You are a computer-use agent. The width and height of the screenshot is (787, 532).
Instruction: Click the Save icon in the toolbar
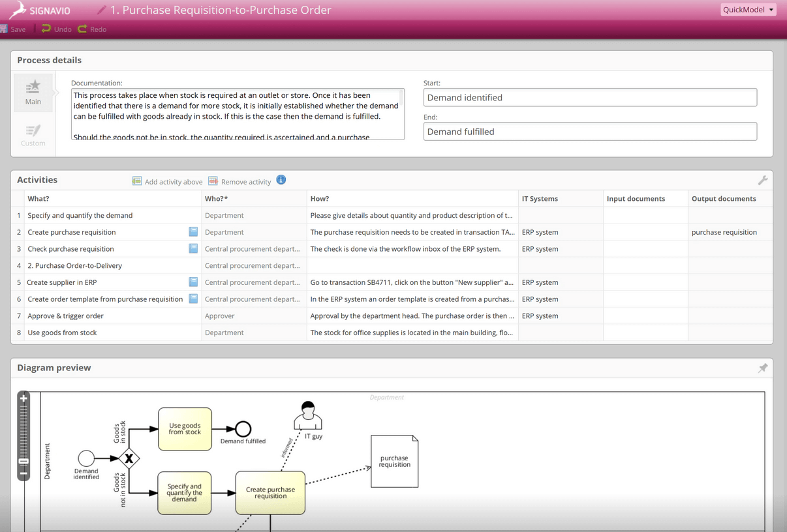coord(5,29)
